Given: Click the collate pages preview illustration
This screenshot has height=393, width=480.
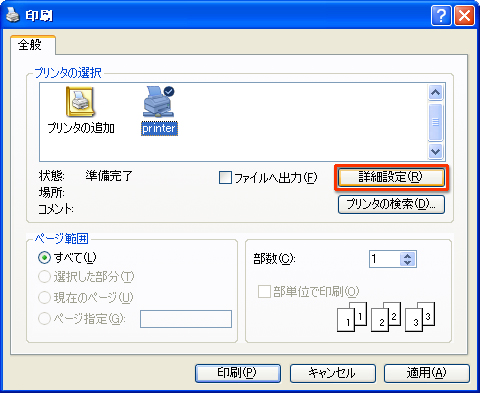Looking at the screenshot, I should [386, 317].
